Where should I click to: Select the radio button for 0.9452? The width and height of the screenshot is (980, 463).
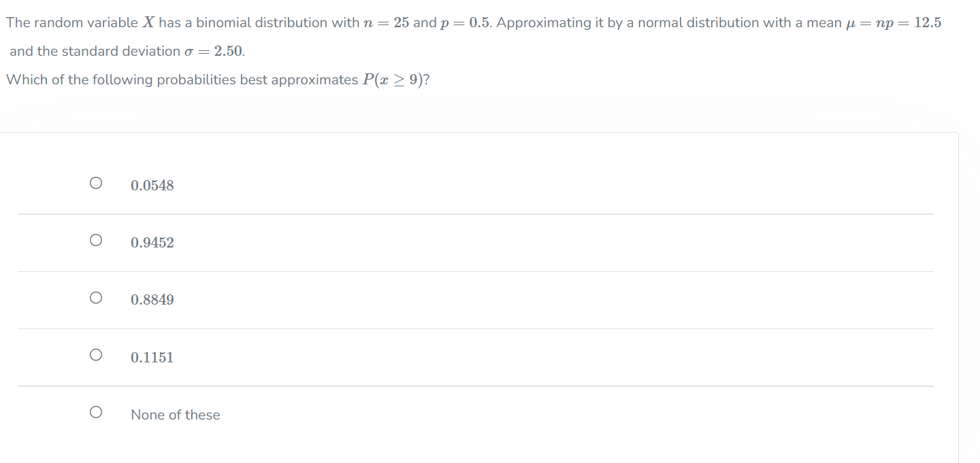[x=96, y=239]
